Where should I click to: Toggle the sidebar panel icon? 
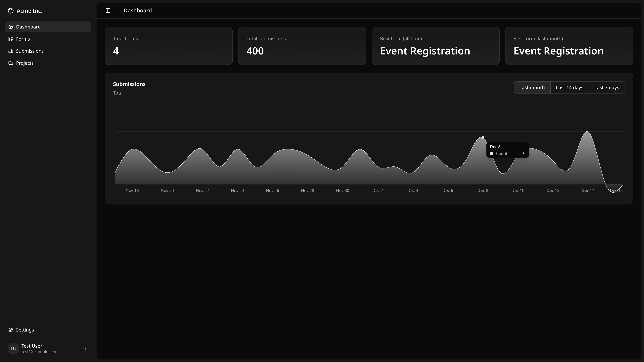pyautogui.click(x=108, y=11)
